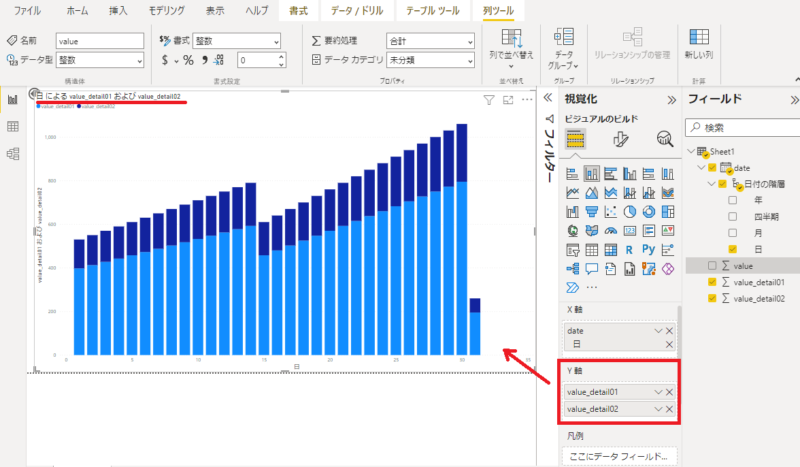
Task: Uncheck the value_detail01 field checkbox
Action: (x=712, y=282)
